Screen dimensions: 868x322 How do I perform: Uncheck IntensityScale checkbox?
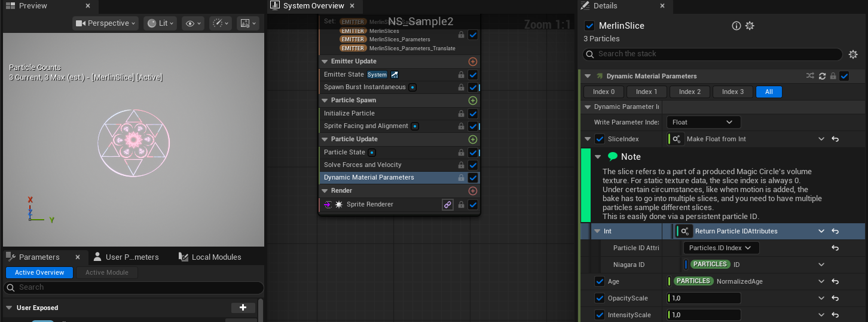click(x=600, y=315)
